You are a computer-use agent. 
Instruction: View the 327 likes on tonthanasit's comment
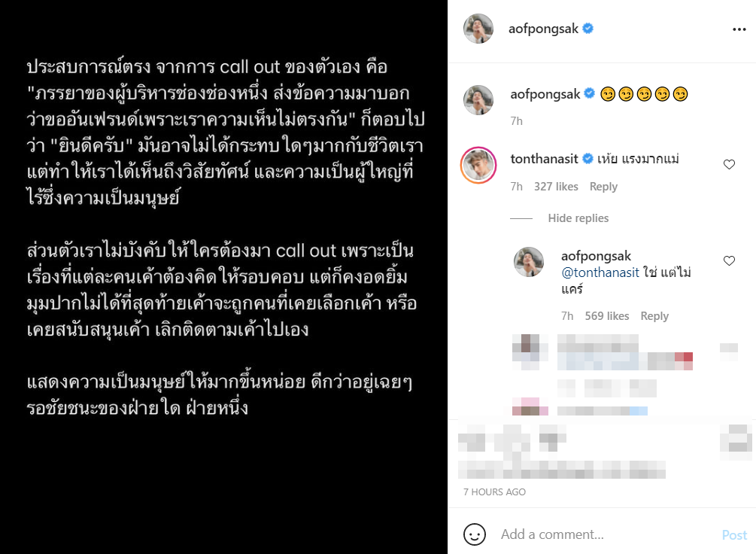coord(556,187)
